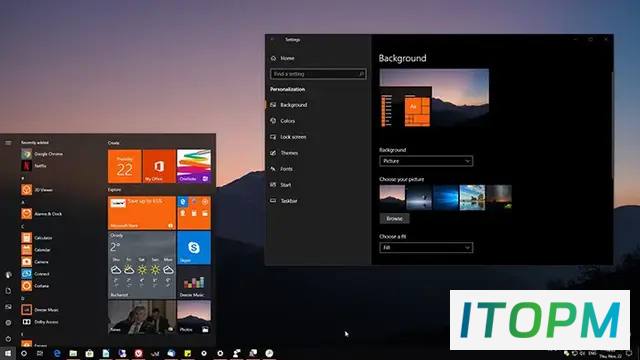Open the Taskbar settings page
640x360 pixels.
point(289,201)
